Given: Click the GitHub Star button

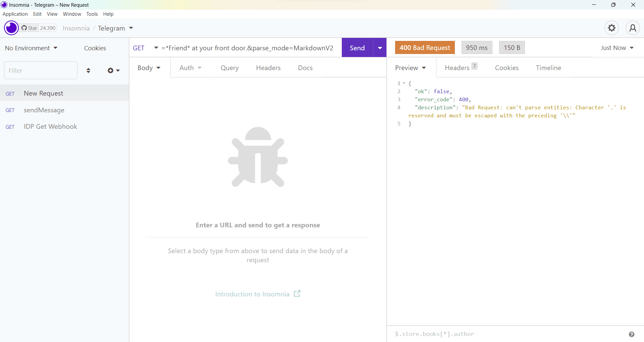Looking at the screenshot, I should 29,28.
